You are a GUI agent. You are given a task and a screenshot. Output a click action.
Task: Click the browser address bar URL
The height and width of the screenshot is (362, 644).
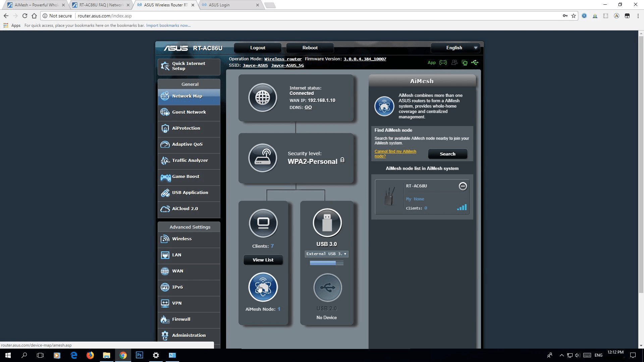pos(105,16)
